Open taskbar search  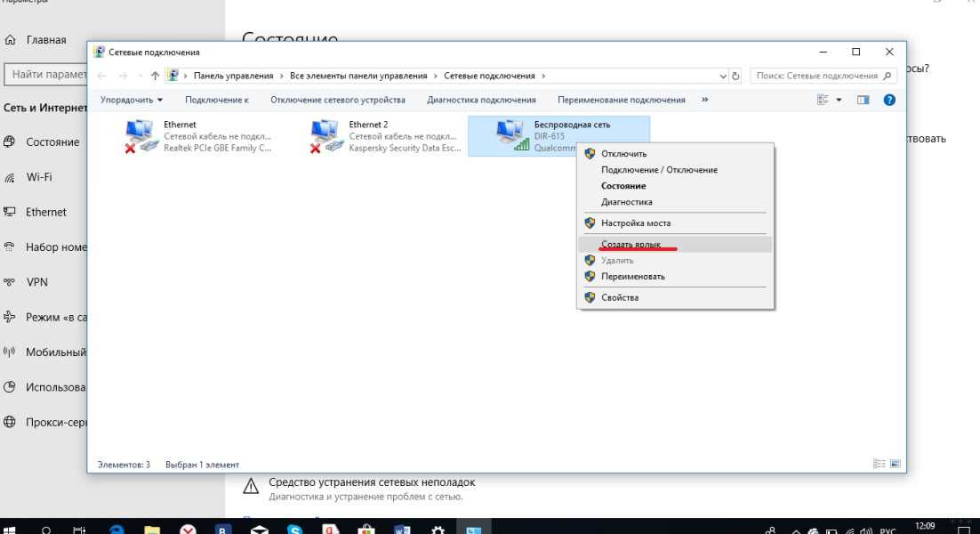[46, 530]
